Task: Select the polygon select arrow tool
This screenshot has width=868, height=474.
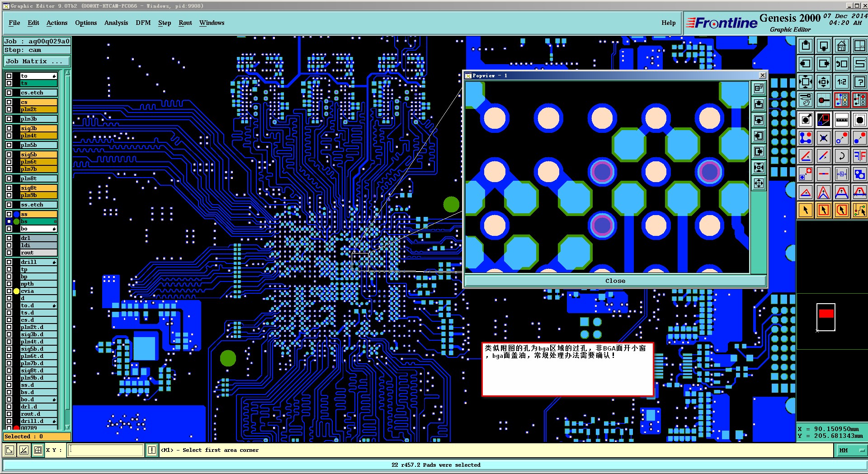Action: (841, 210)
